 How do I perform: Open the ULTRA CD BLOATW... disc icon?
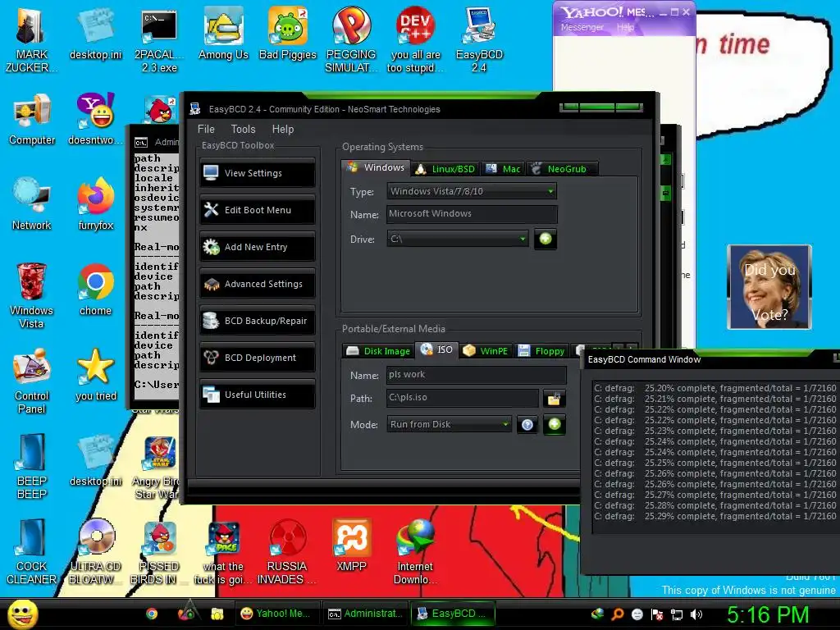[x=95, y=552]
